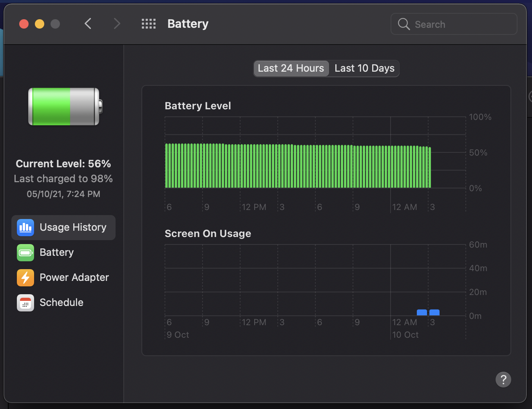
Task: Click the 60m axis label
Action: click(478, 245)
